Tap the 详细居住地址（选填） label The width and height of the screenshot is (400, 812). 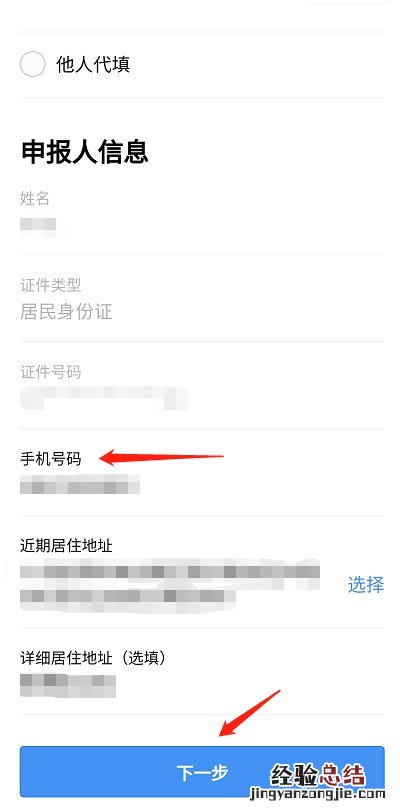93,658
